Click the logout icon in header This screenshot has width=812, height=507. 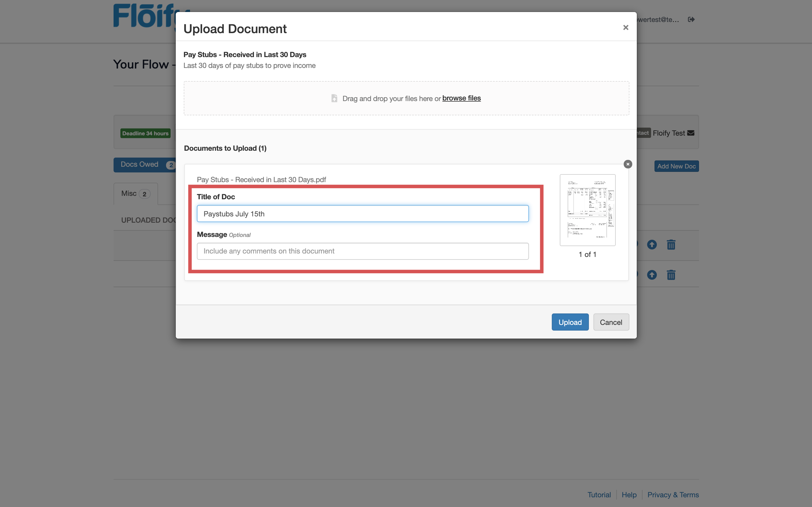[691, 19]
